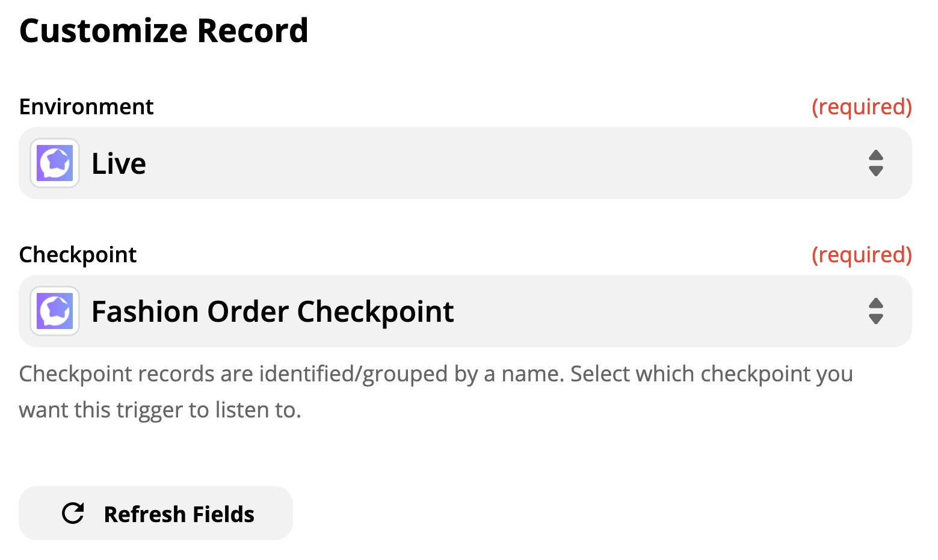Expand the Checkpoint dropdown field
This screenshot has height=560, width=938.
point(465,311)
